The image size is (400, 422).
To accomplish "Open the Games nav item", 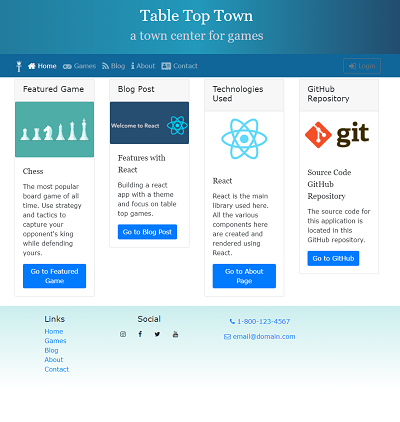I will point(79,66).
